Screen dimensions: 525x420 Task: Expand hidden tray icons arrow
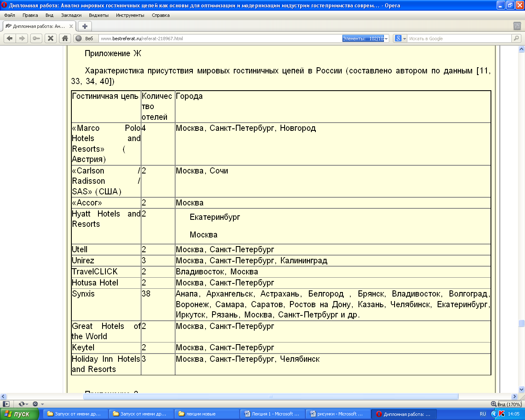(x=494, y=414)
